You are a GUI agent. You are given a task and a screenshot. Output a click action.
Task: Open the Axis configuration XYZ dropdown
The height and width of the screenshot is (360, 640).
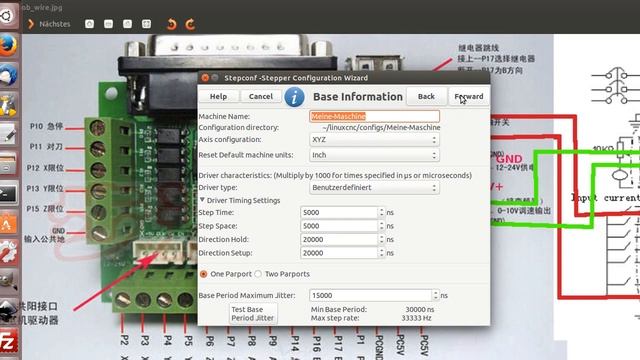click(374, 140)
